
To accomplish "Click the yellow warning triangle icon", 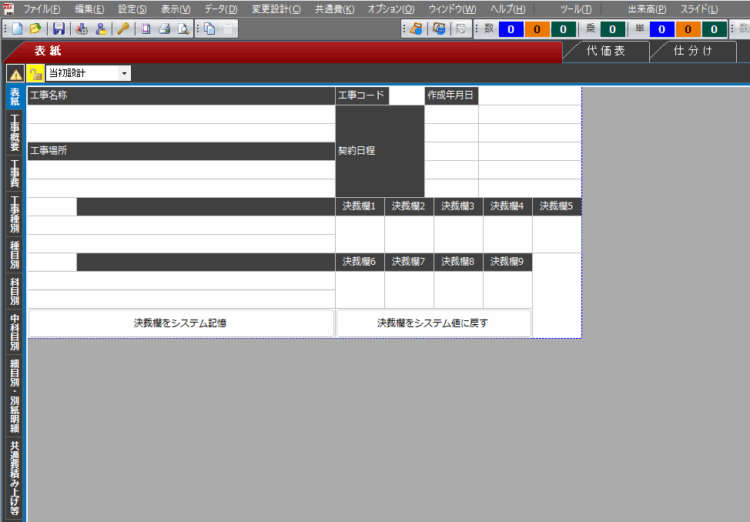I will (16, 73).
